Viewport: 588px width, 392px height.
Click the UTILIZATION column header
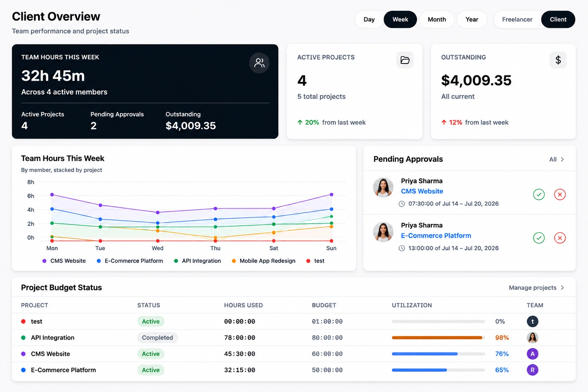(412, 305)
